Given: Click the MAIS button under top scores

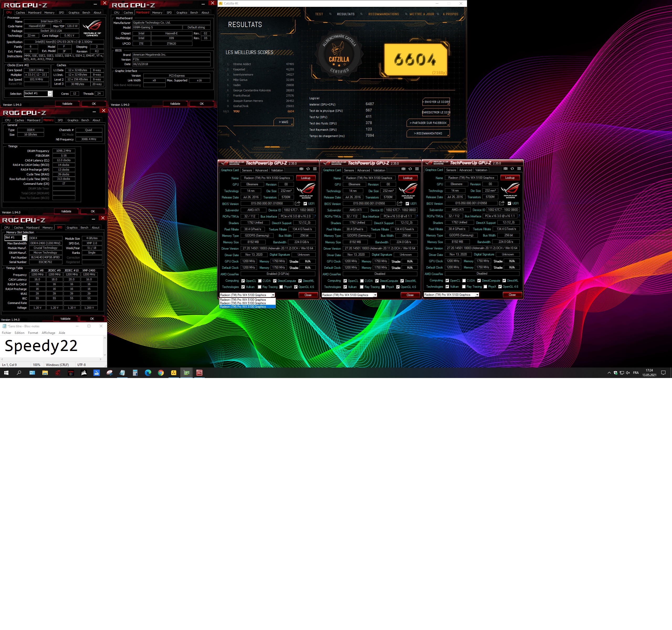Looking at the screenshot, I should (x=283, y=122).
